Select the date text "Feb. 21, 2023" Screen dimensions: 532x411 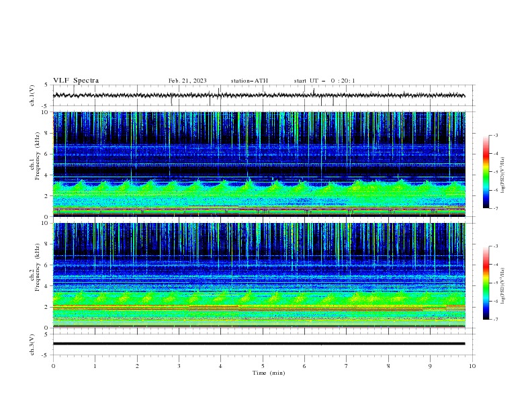[x=187, y=81]
